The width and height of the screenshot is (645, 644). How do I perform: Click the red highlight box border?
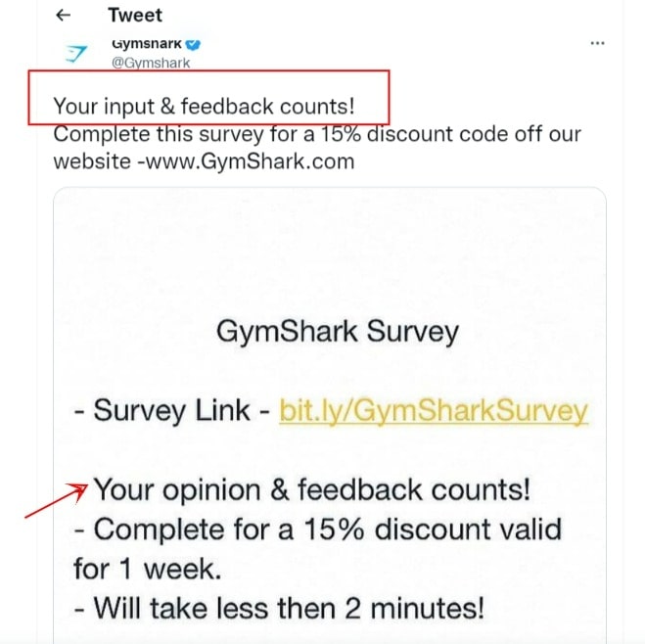pyautogui.click(x=208, y=71)
